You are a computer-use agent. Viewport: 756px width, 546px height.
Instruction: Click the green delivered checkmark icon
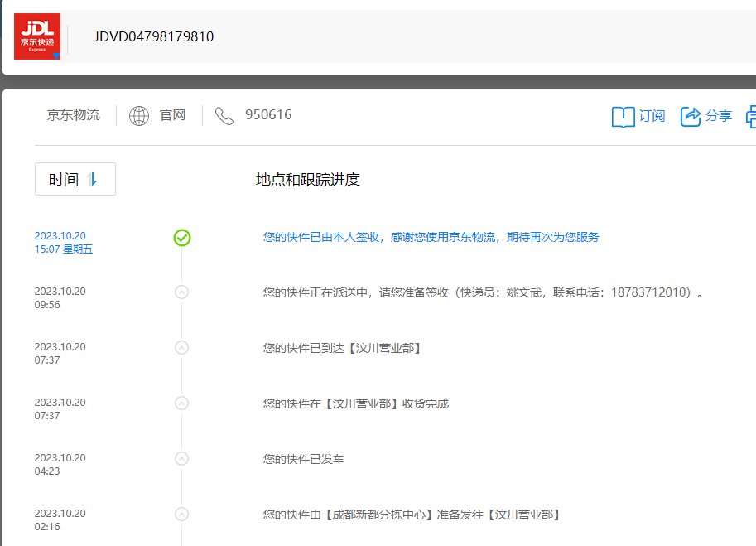click(x=182, y=238)
